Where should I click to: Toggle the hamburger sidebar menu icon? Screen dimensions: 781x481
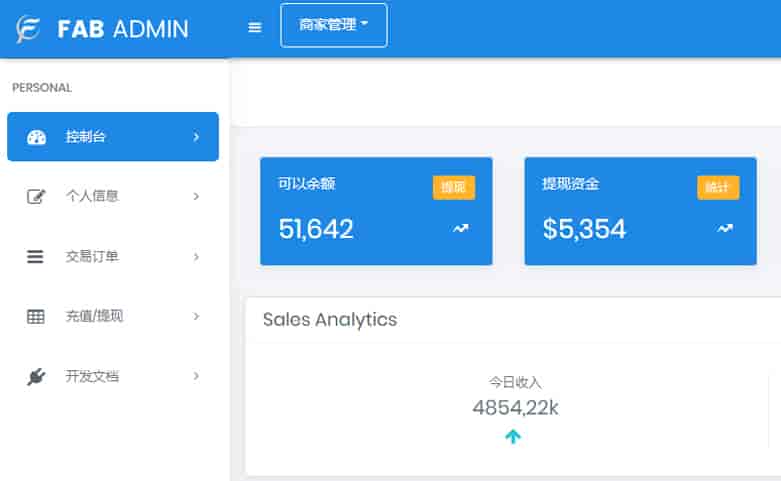(255, 28)
